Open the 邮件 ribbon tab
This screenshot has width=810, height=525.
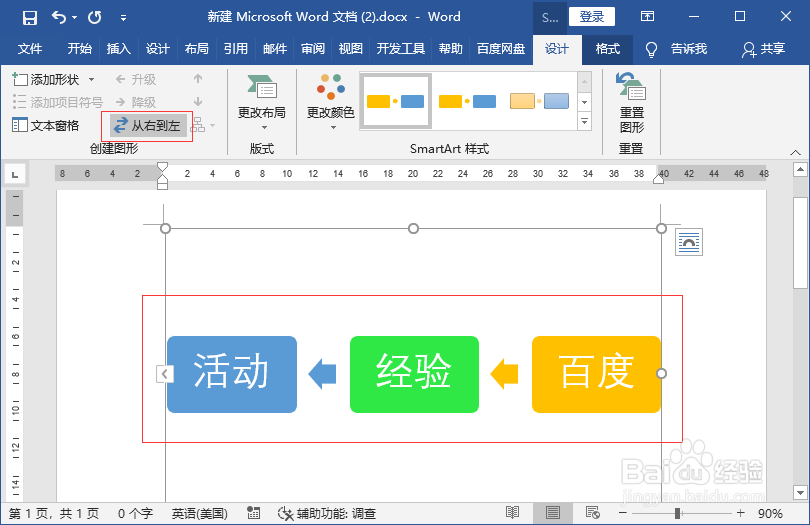pos(275,49)
